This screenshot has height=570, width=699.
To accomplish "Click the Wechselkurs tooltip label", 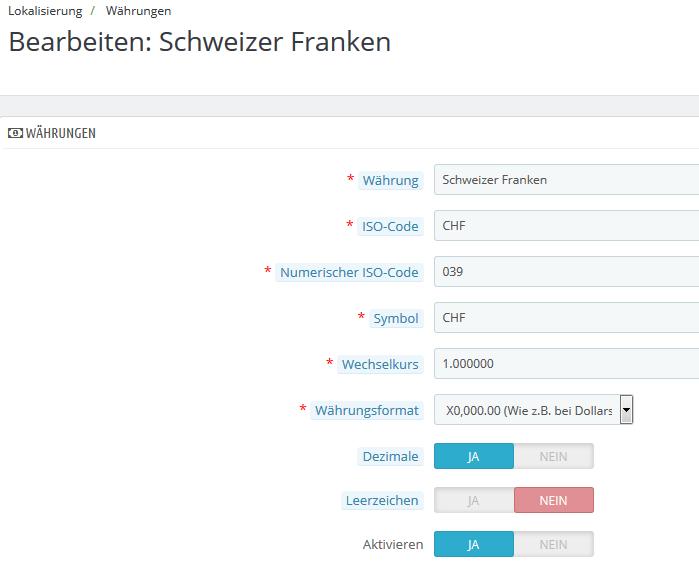I will tap(380, 364).
